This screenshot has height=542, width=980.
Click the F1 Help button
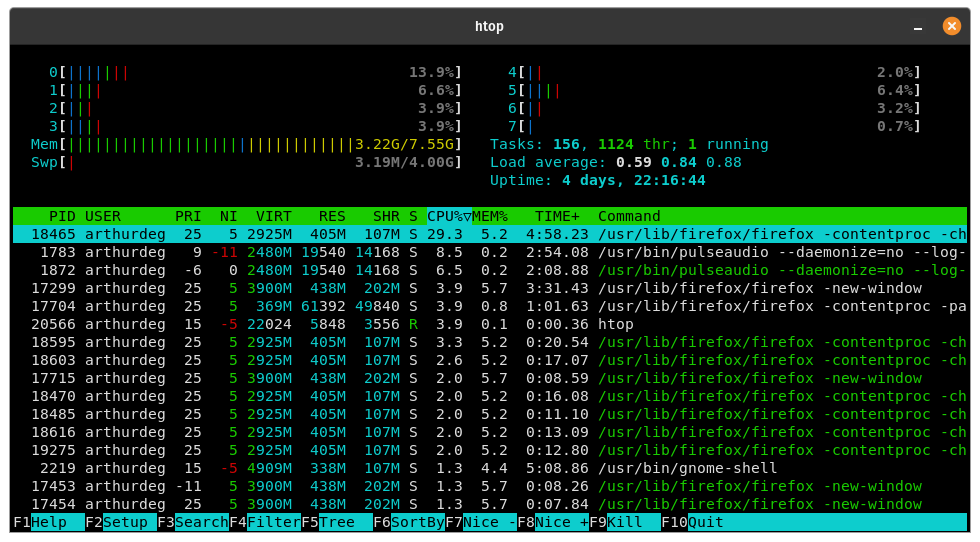click(49, 522)
